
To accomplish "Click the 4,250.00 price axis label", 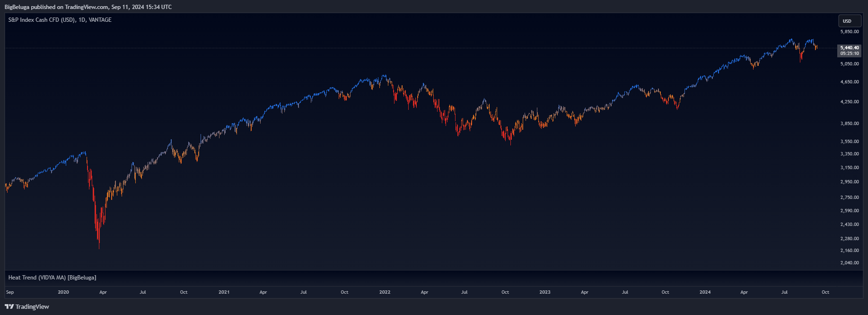I will coord(850,102).
